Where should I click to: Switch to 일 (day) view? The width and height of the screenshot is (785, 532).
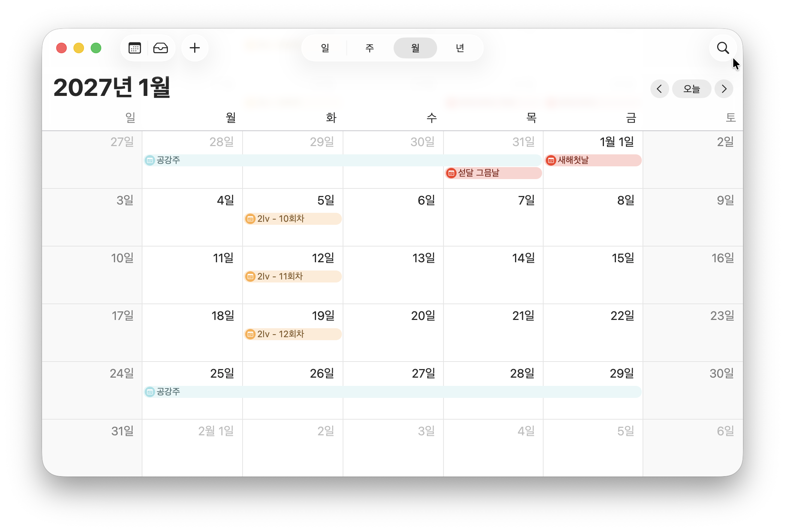point(325,48)
